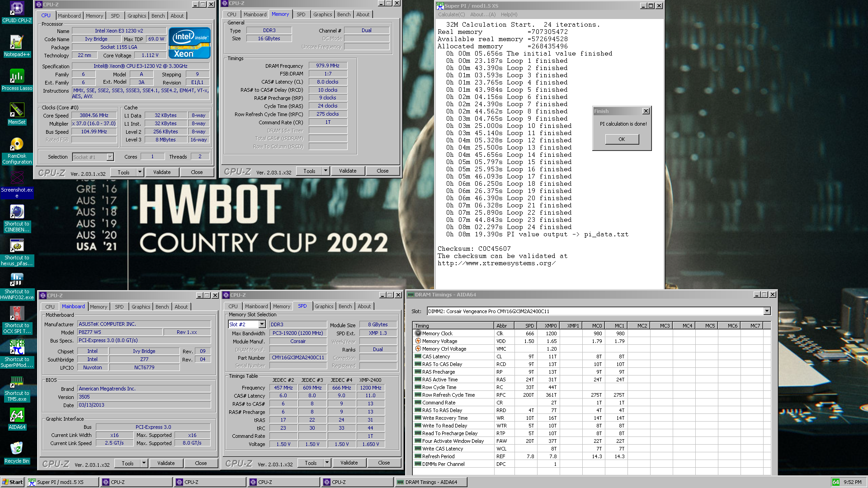This screenshot has height=488, width=868.
Task: Select SPD tab in Memory CPU-Z window
Action: click(301, 14)
